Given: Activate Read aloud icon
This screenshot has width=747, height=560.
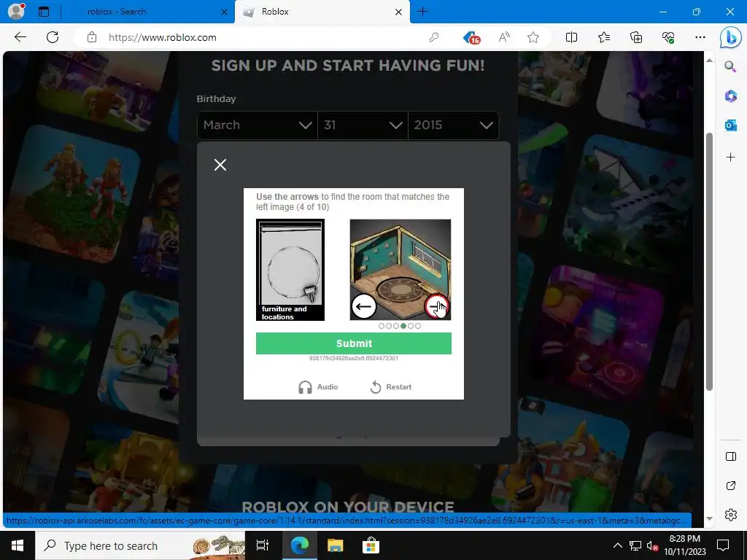Looking at the screenshot, I should (x=504, y=37).
